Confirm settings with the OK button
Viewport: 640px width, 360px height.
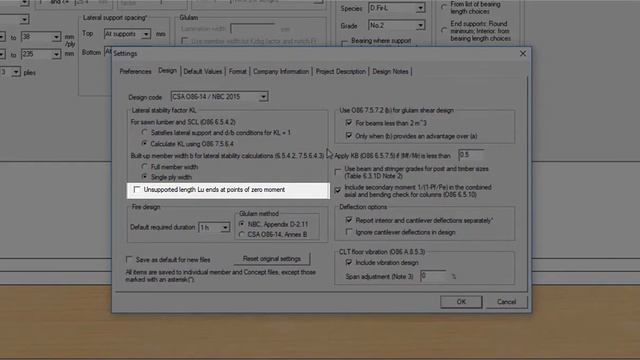pos(461,302)
